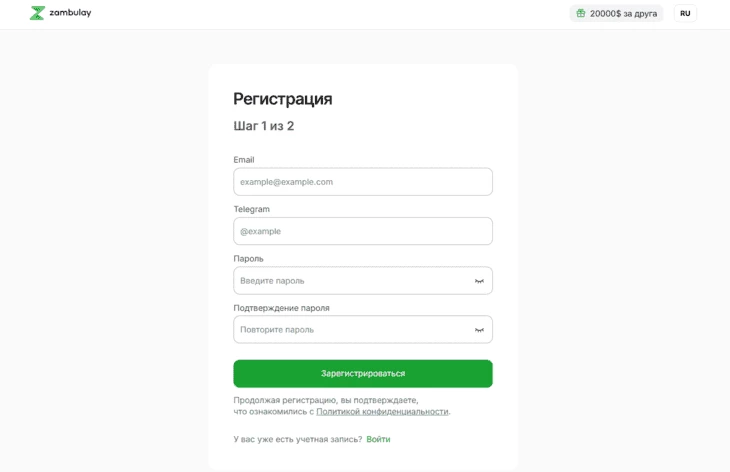This screenshot has height=472, width=730.
Task: Click the Пароль field label
Action: [249, 258]
